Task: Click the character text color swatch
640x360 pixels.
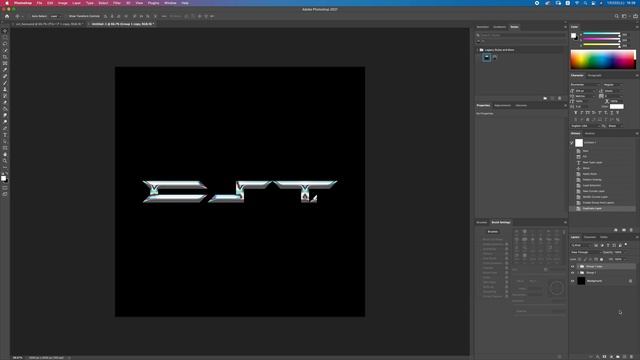Action: pos(616,107)
